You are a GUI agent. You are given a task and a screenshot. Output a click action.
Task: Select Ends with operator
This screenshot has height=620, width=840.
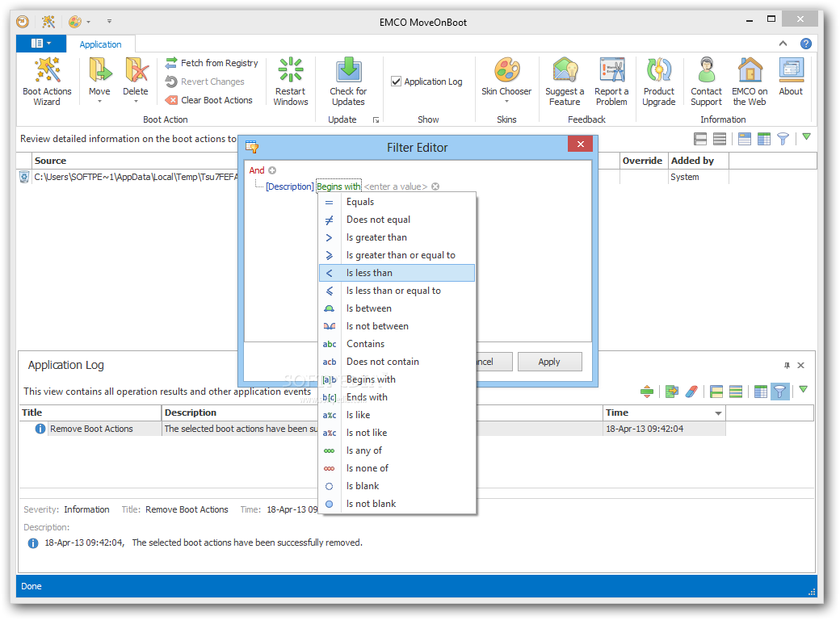(x=397, y=397)
